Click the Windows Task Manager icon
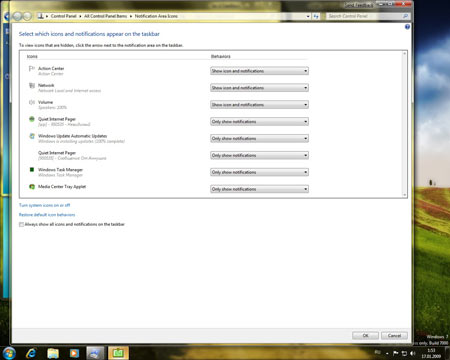The image size is (450, 360). click(32, 170)
